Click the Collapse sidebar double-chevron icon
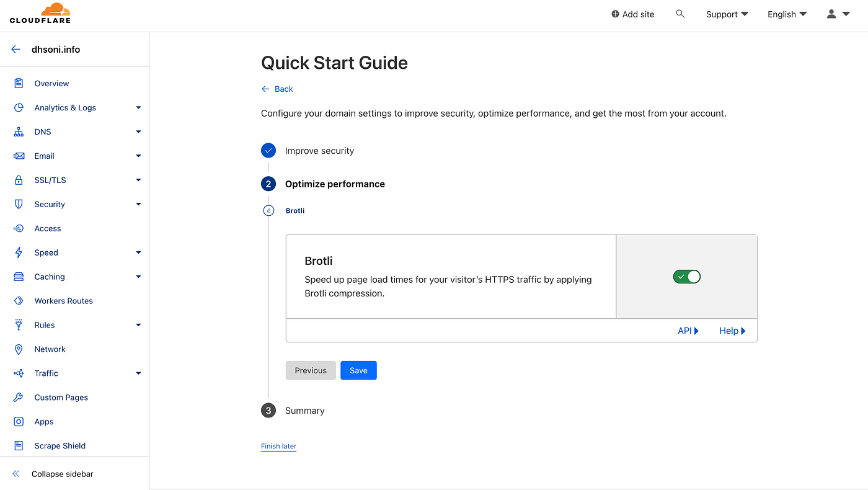868x490 pixels. [x=16, y=474]
